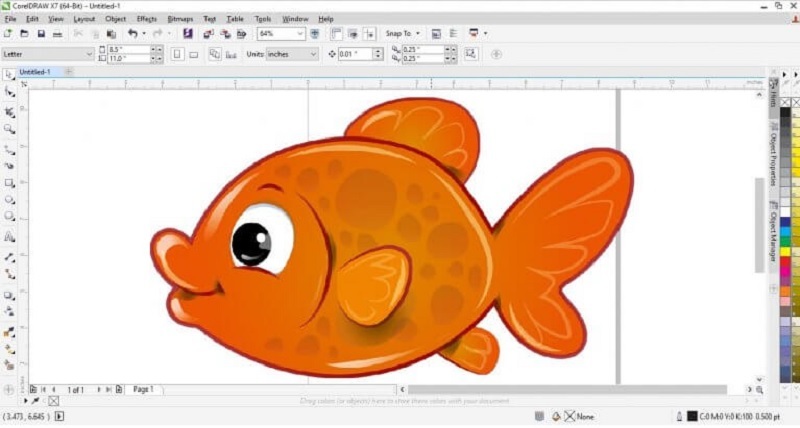The width and height of the screenshot is (800, 428).
Task: Click the Export icon
Action: [x=225, y=34]
